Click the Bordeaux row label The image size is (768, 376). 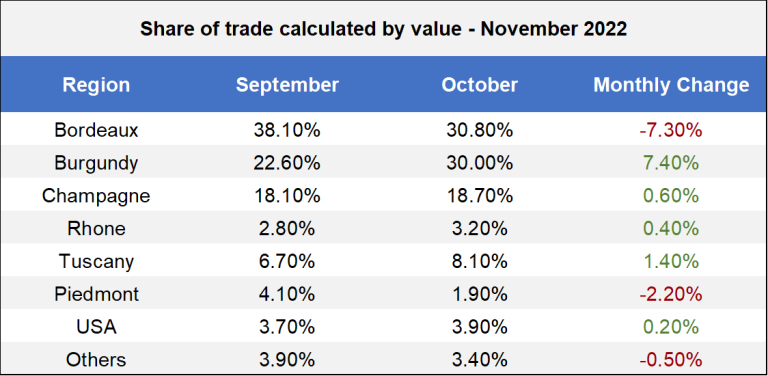96,130
